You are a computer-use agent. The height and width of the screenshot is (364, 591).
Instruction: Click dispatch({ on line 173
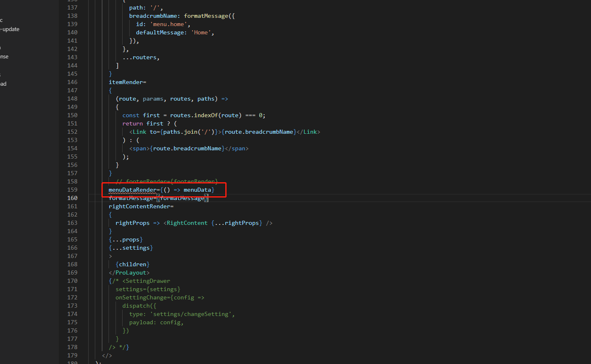pyautogui.click(x=140, y=306)
